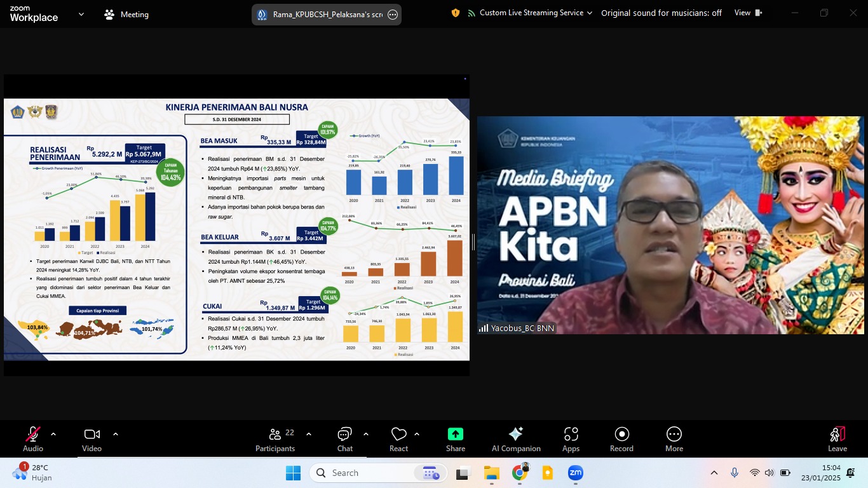Image resolution: width=868 pixels, height=488 pixels.
Task: Minimize the Zoom window
Action: coord(794,13)
